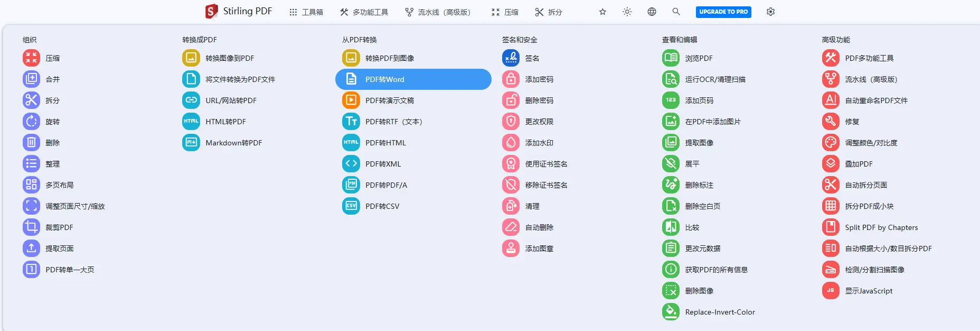Open the 拆分PDF成小块 link
Screen dimensions: 980x331
(869, 206)
